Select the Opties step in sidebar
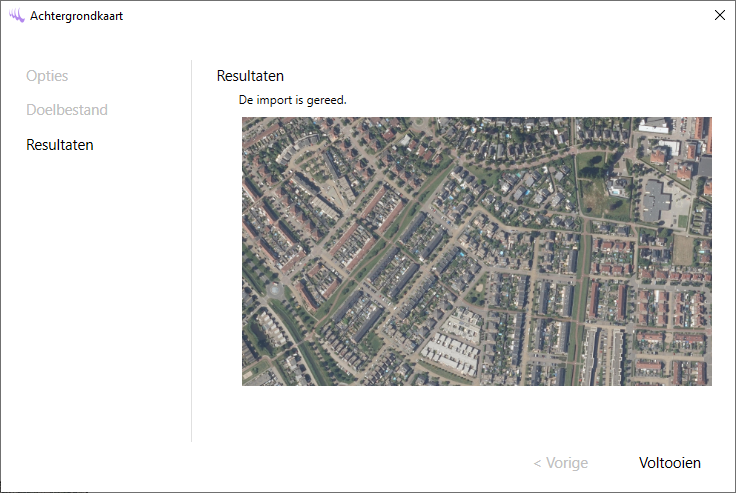The image size is (736, 493). click(47, 76)
